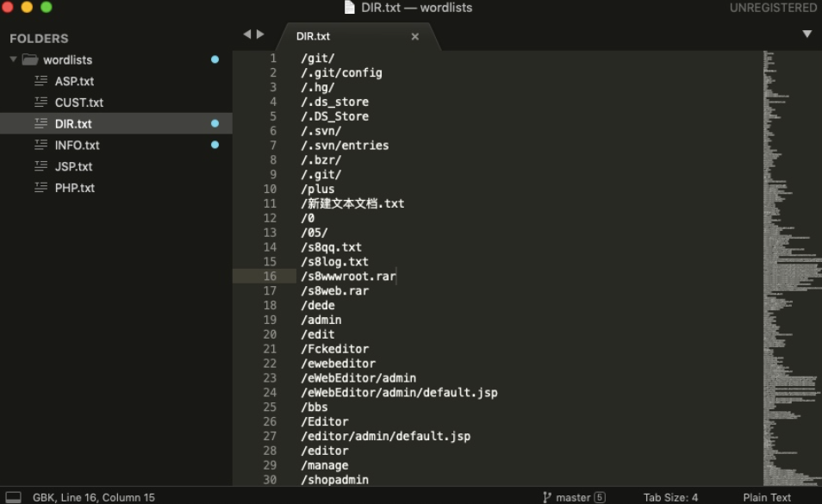
Task: Click the forward navigation arrow above editor
Action: pyautogui.click(x=260, y=34)
